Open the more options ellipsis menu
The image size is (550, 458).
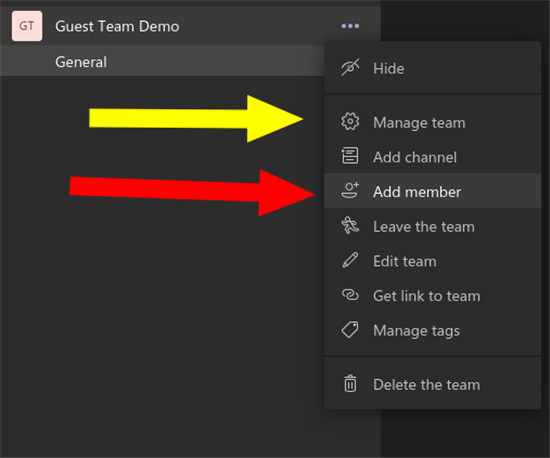[350, 26]
